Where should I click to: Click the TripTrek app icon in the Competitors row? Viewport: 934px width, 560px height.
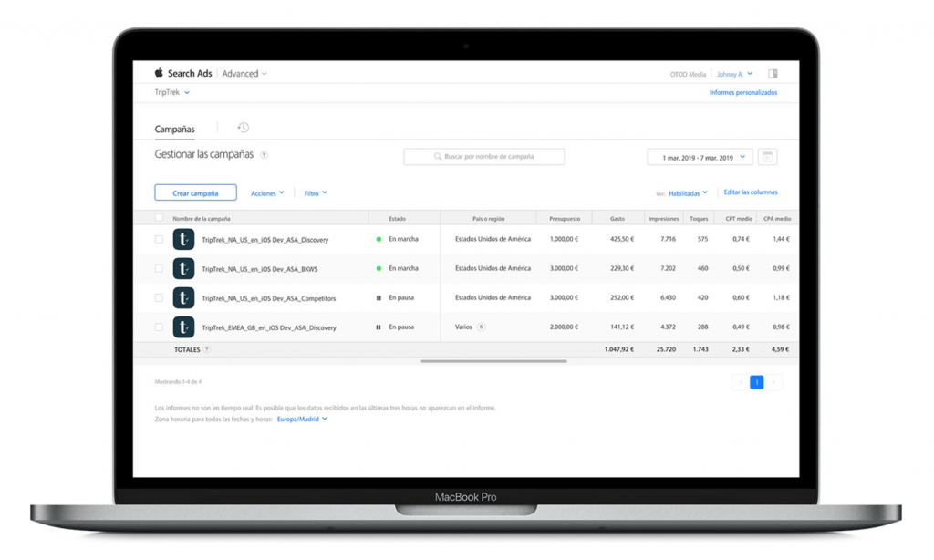point(183,297)
